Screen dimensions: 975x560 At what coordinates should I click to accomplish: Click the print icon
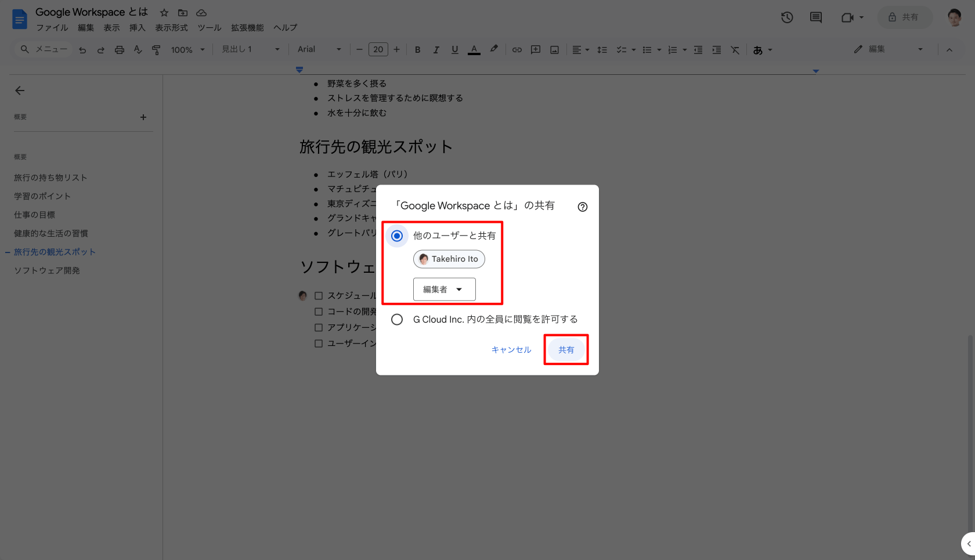click(x=120, y=50)
